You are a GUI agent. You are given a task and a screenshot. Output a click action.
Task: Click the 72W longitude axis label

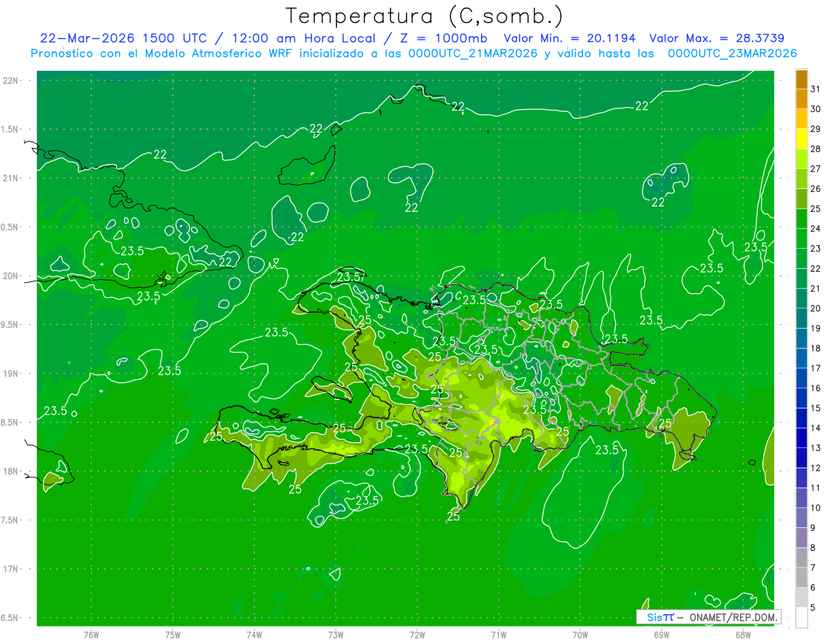tap(417, 635)
